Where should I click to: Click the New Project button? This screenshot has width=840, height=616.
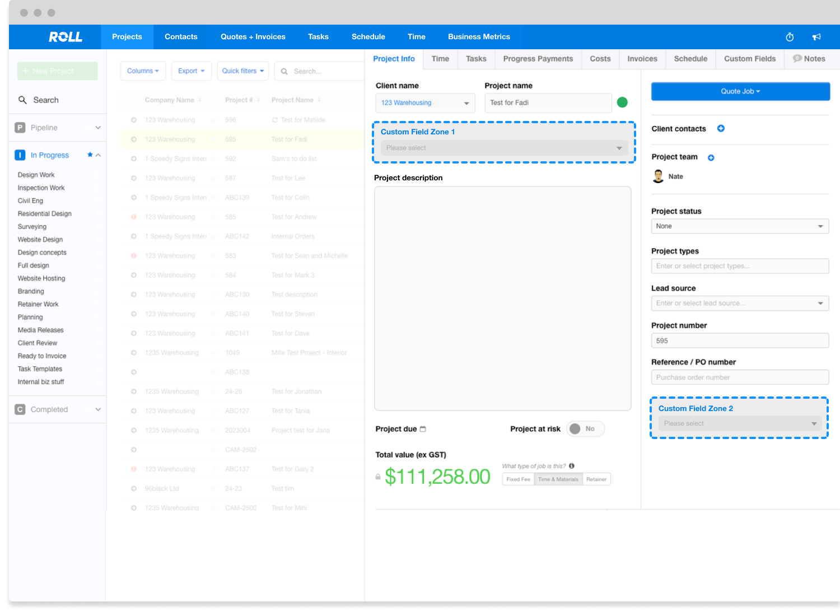pos(57,71)
